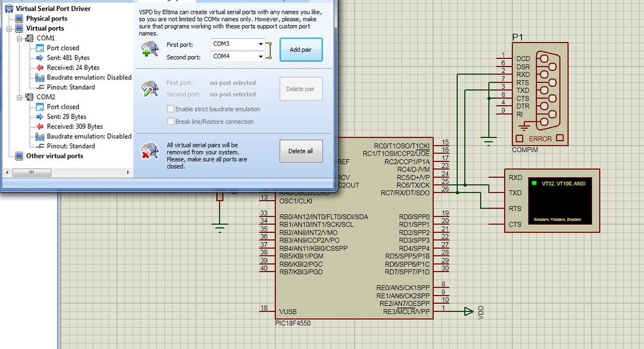Select 'Sent: 29 Bytes' under COM2

66,117
